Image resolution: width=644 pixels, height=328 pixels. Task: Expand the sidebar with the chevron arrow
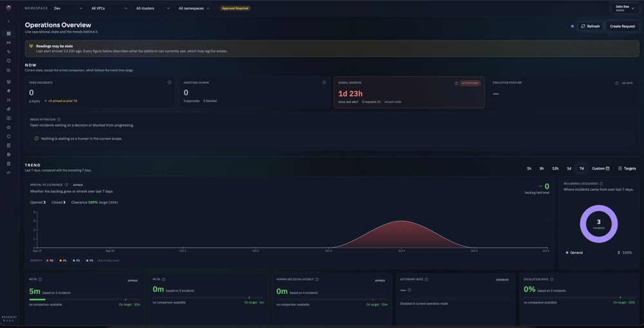click(8, 21)
